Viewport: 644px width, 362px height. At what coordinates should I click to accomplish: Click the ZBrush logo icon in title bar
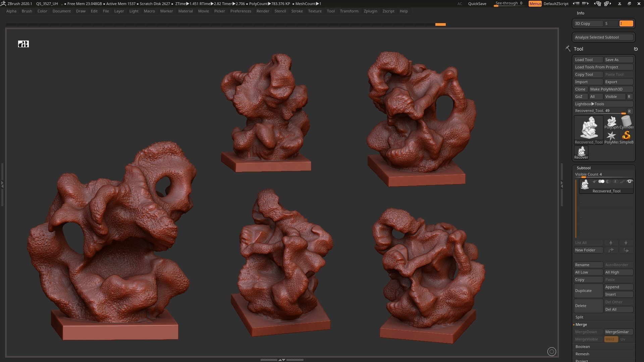(x=3, y=3)
